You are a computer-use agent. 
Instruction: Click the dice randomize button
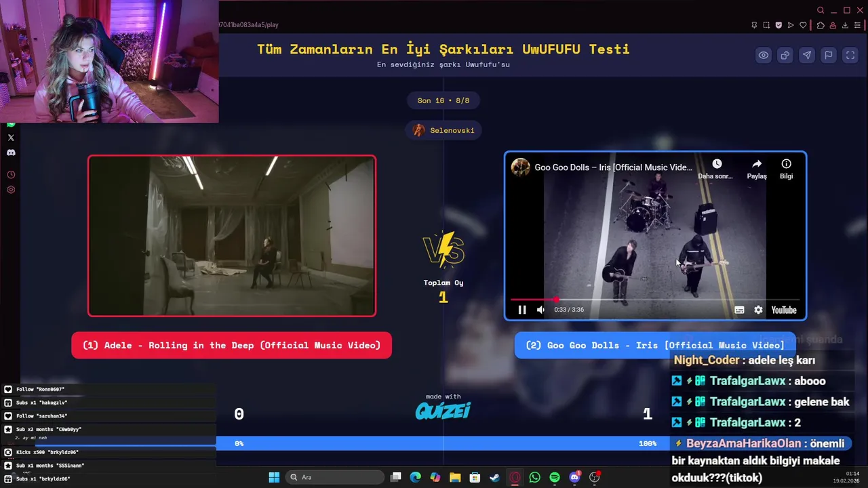[785, 56]
